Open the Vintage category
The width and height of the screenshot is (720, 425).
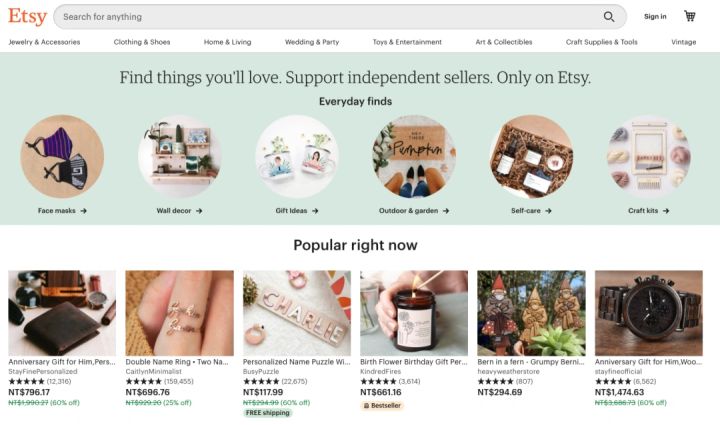coord(683,42)
